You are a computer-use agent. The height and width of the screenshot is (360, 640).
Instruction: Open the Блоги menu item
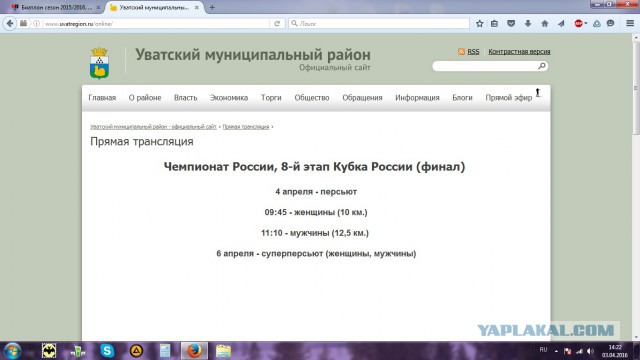coord(462,98)
